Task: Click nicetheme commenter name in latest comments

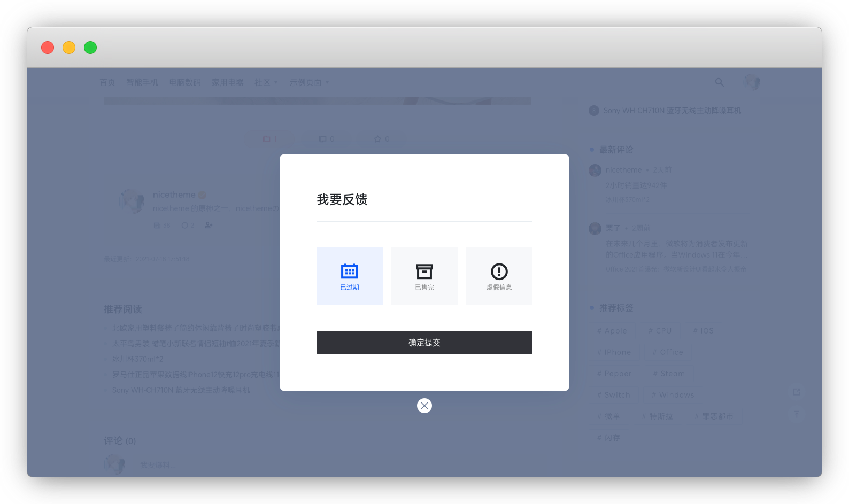Action: click(623, 170)
